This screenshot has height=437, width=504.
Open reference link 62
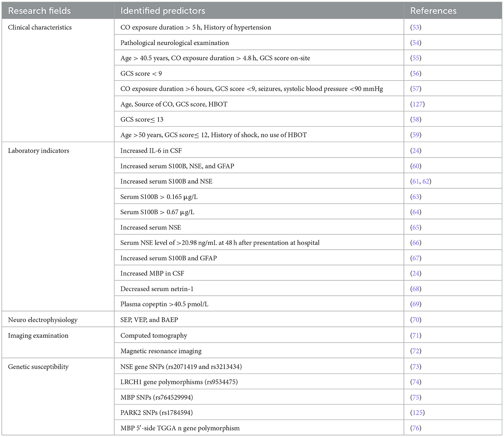pyautogui.click(x=426, y=182)
